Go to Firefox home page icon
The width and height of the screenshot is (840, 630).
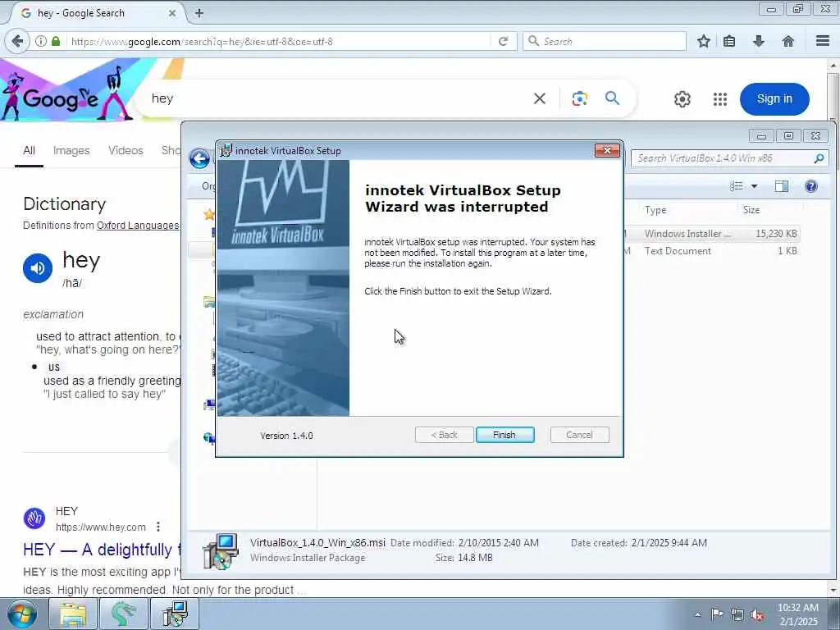click(x=788, y=41)
